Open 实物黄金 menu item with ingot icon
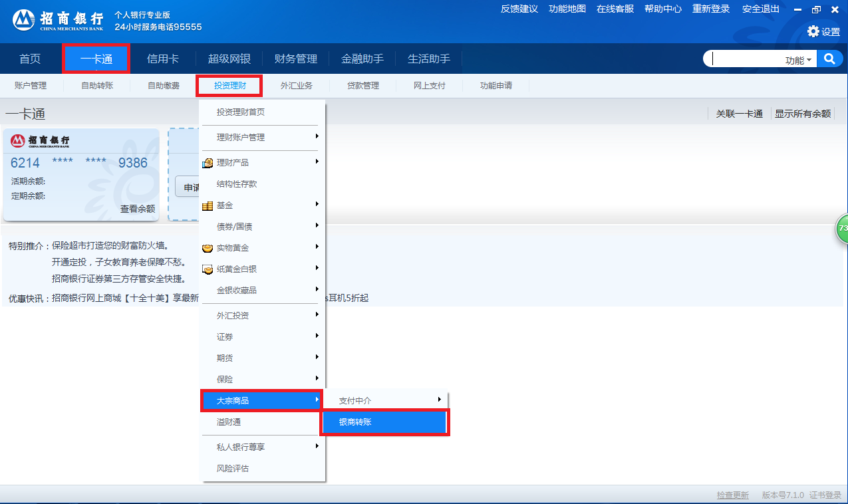The height and width of the screenshot is (504, 848). point(232,248)
